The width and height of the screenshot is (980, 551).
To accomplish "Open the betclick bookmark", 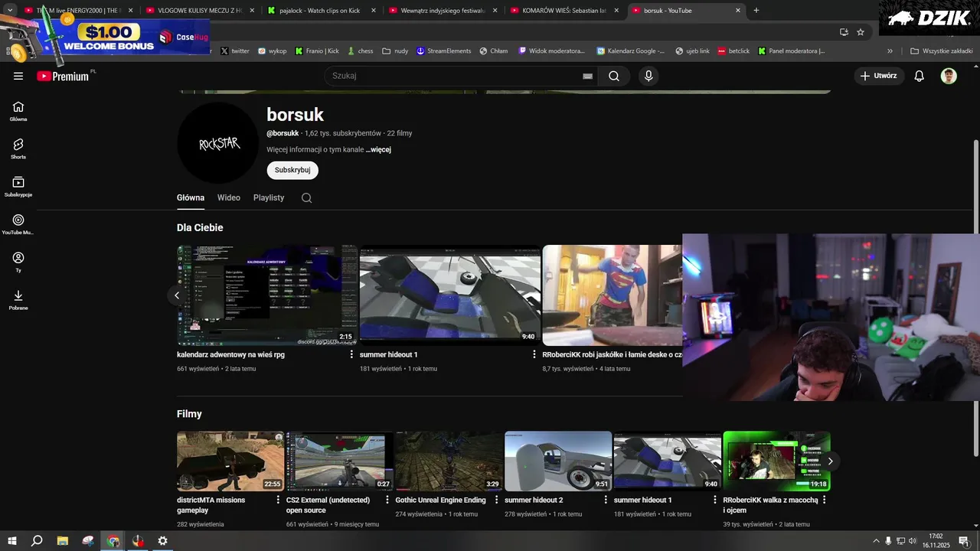I will 733,51.
